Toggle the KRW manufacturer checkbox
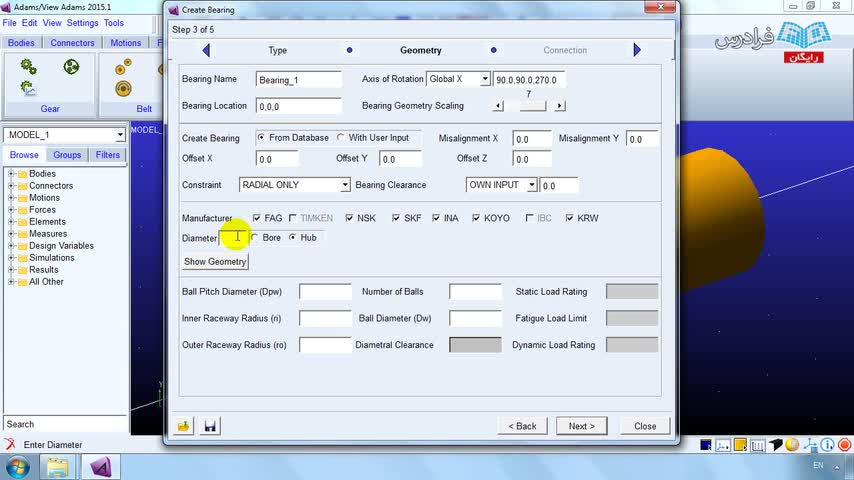Viewport: 854px width, 480px height. [569, 218]
